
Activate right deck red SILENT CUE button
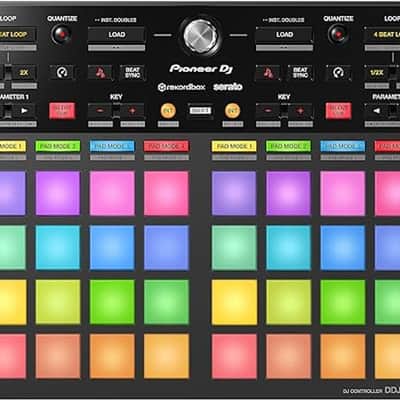[x=338, y=111]
